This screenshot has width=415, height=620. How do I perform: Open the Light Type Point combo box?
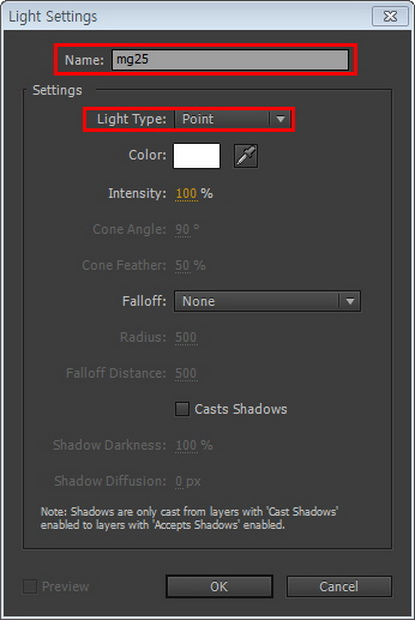(232, 119)
